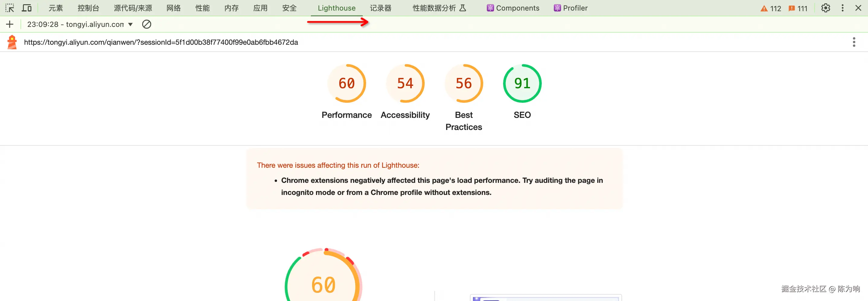The image size is (868, 301).
Task: Click the 111 issues counter
Action: click(x=798, y=8)
